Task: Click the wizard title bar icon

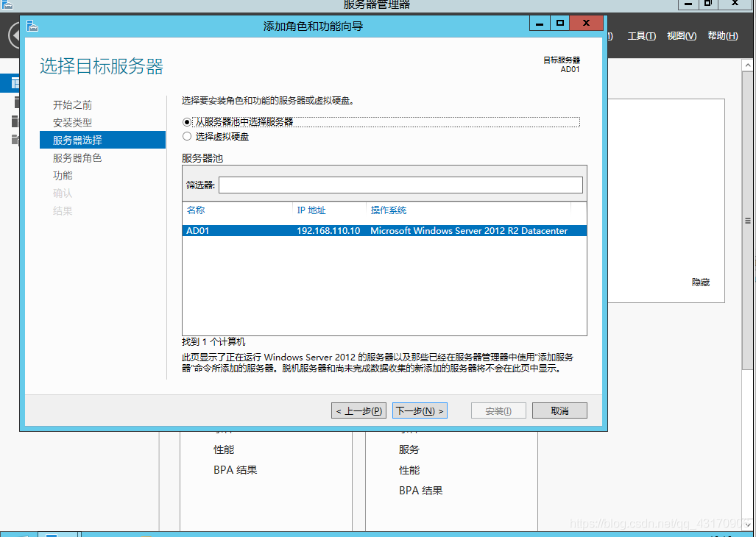Action: (32, 26)
